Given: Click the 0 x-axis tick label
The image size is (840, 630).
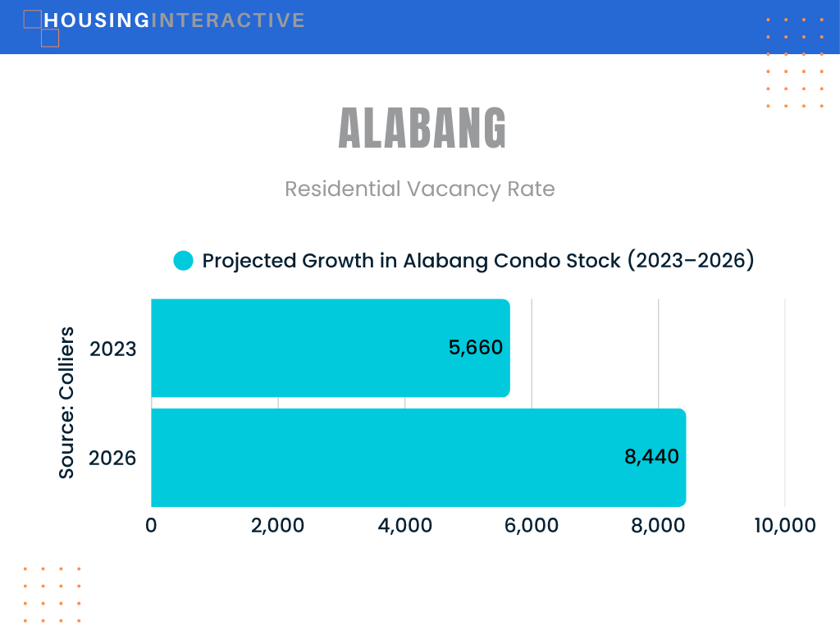Looking at the screenshot, I should [151, 526].
